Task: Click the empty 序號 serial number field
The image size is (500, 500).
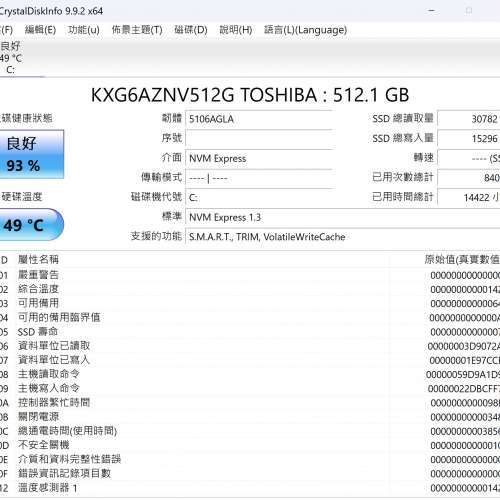Action: pos(259,138)
